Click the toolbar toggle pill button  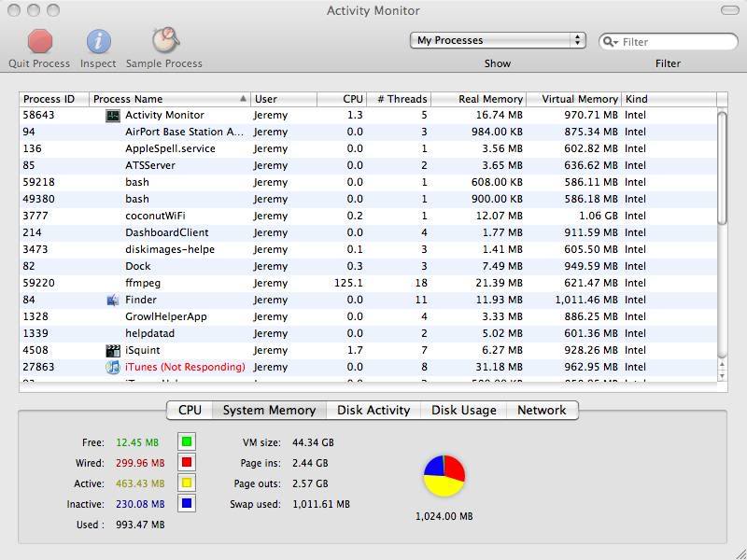click(x=730, y=10)
